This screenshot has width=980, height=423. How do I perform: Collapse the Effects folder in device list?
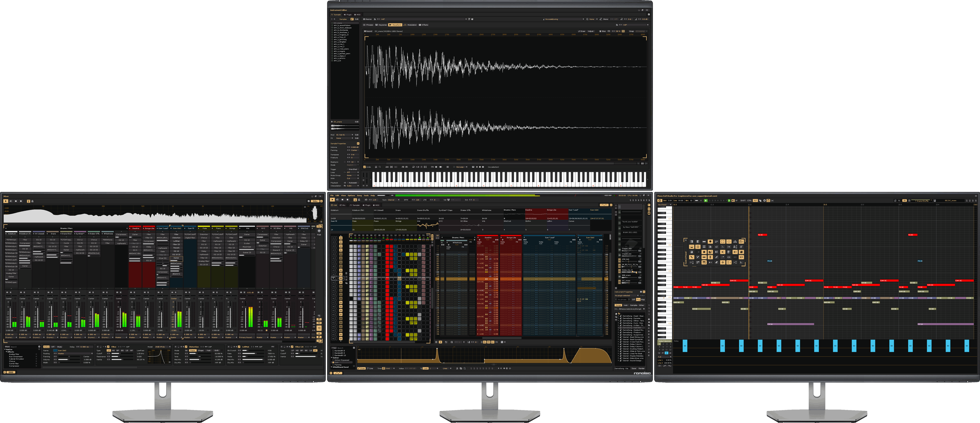pos(7,352)
